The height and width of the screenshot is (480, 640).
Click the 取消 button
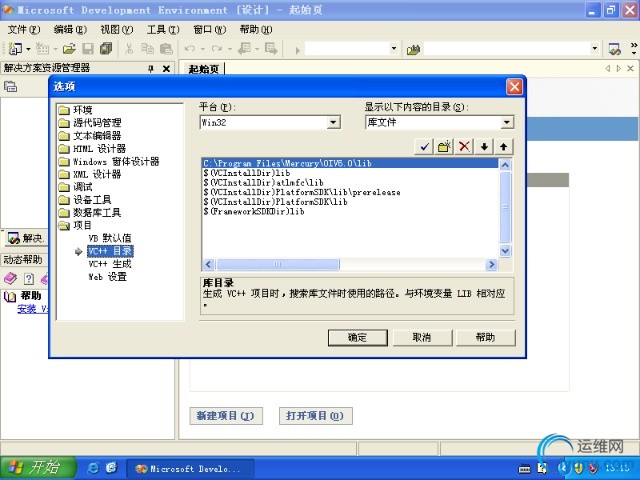click(422, 338)
